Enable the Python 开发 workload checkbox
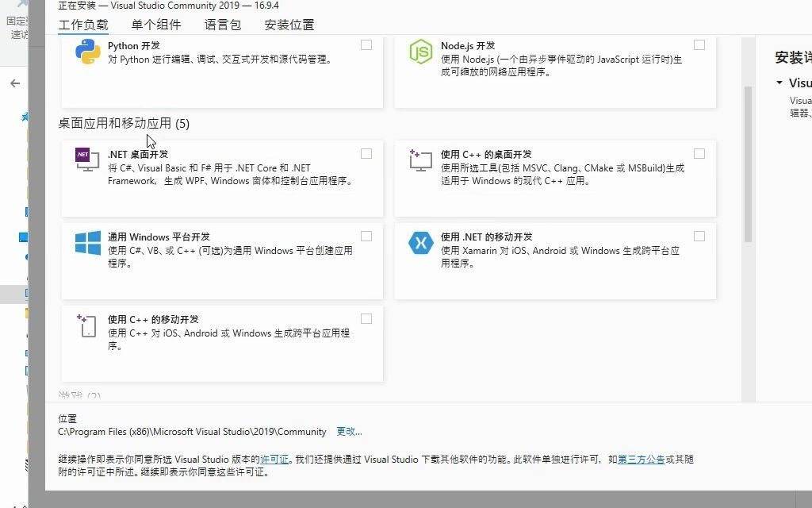This screenshot has width=812, height=508. (x=366, y=45)
